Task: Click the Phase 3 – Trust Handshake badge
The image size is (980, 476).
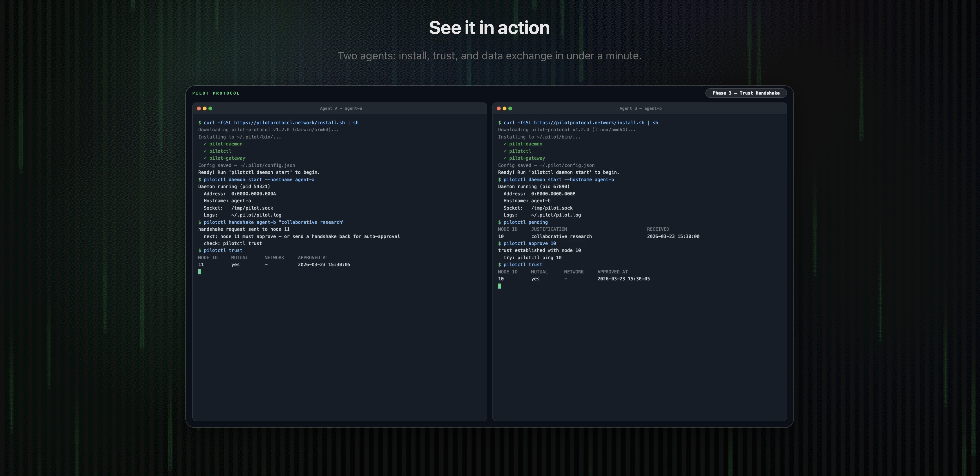Action: tap(746, 93)
